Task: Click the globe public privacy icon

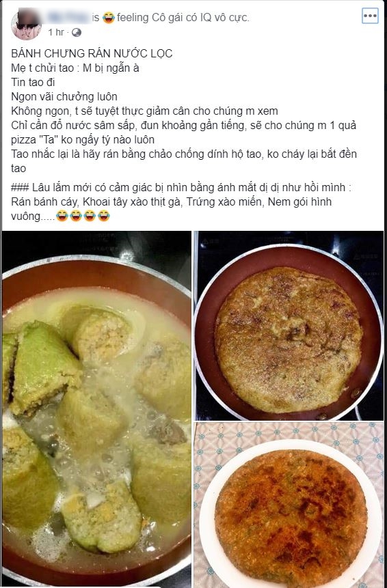Action: click(x=76, y=33)
